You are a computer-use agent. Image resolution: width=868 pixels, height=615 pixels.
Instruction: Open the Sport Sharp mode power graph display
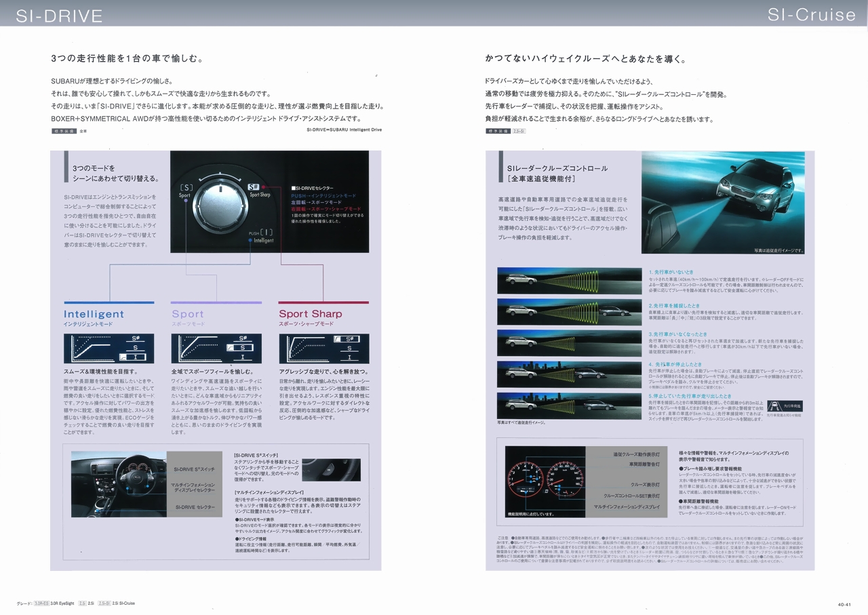(324, 349)
